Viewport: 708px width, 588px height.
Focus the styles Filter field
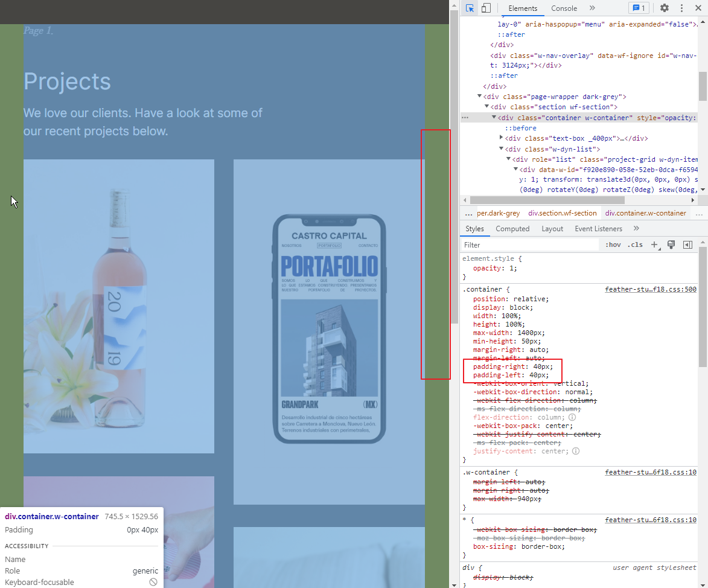(x=530, y=244)
